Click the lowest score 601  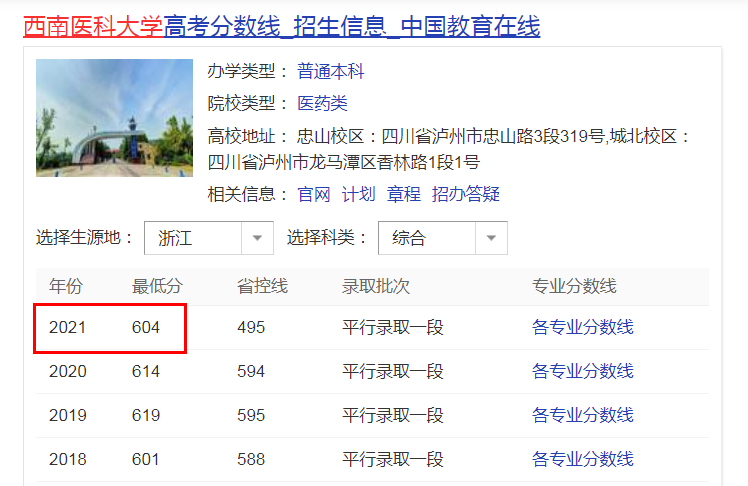(x=145, y=459)
